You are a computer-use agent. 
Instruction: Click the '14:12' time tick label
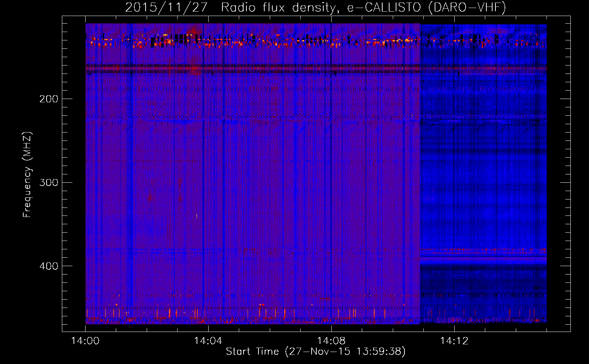454,341
